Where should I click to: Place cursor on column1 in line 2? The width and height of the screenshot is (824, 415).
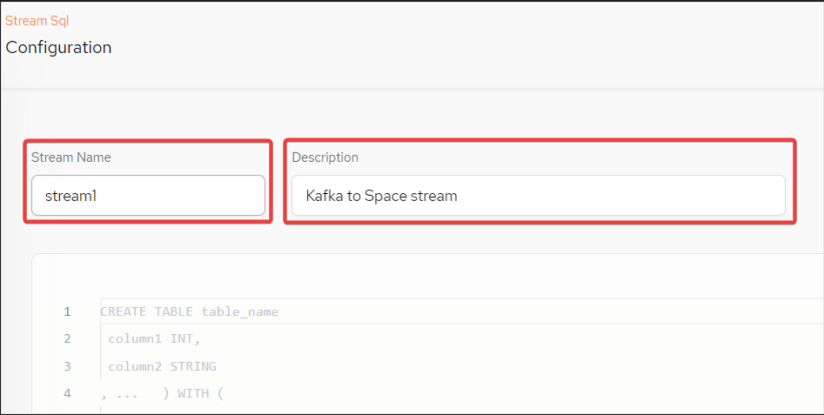point(135,339)
